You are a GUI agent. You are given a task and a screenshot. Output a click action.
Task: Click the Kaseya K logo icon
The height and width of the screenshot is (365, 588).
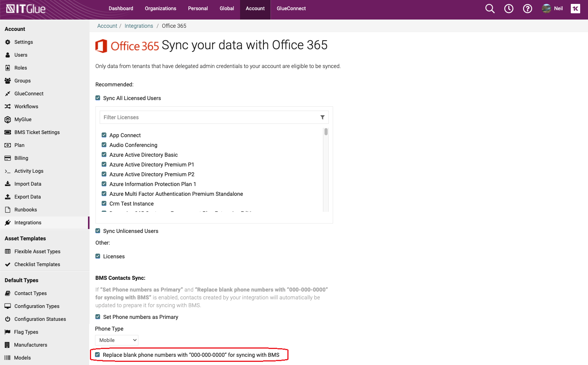575,9
